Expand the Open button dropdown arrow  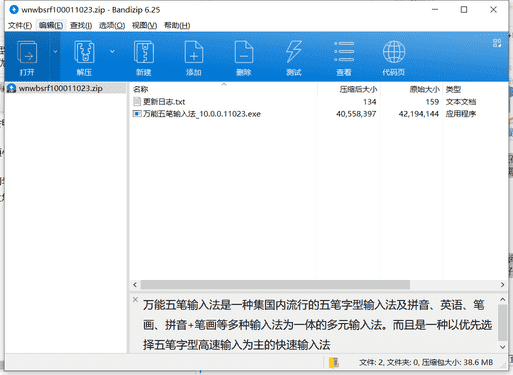click(55, 51)
